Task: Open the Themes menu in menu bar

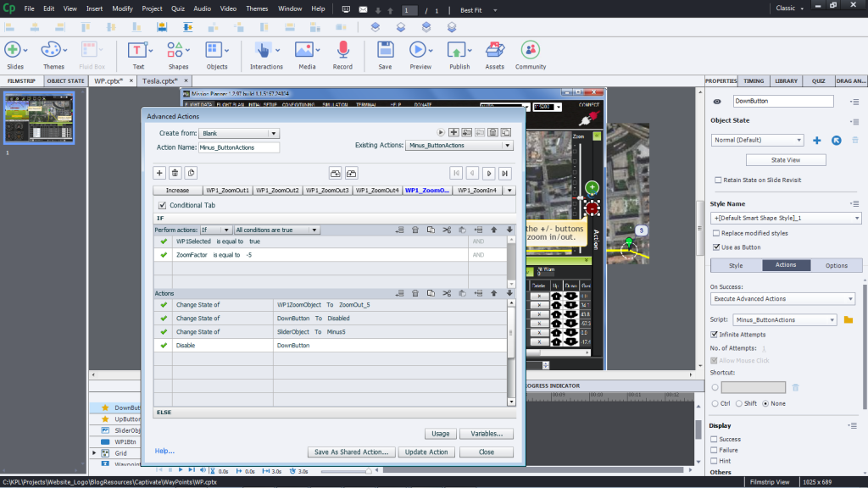Action: click(x=257, y=8)
